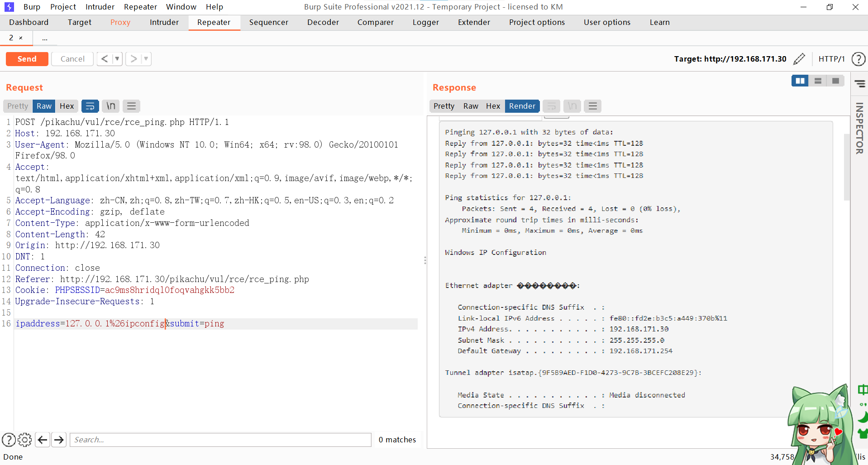Switch to the Comparer tab

click(x=376, y=22)
